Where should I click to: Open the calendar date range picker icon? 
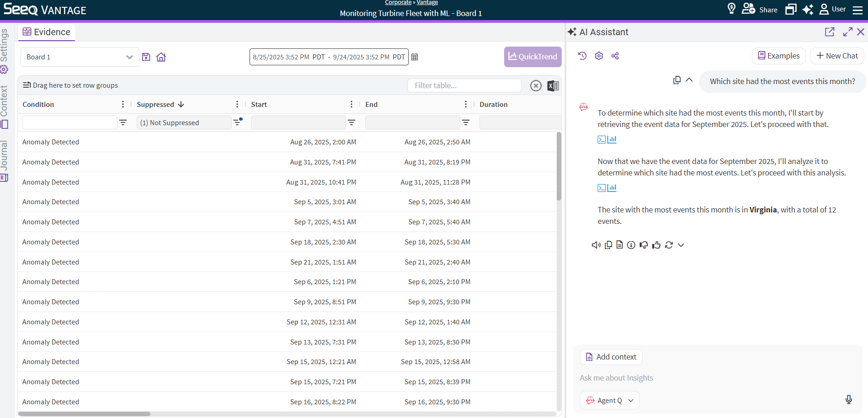[x=415, y=57]
